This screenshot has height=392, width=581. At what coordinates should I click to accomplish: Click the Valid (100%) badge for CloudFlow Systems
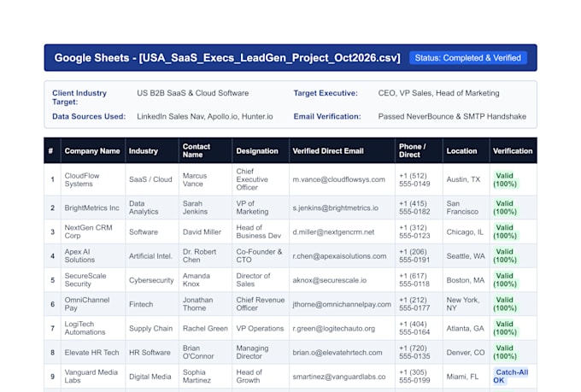coord(505,179)
